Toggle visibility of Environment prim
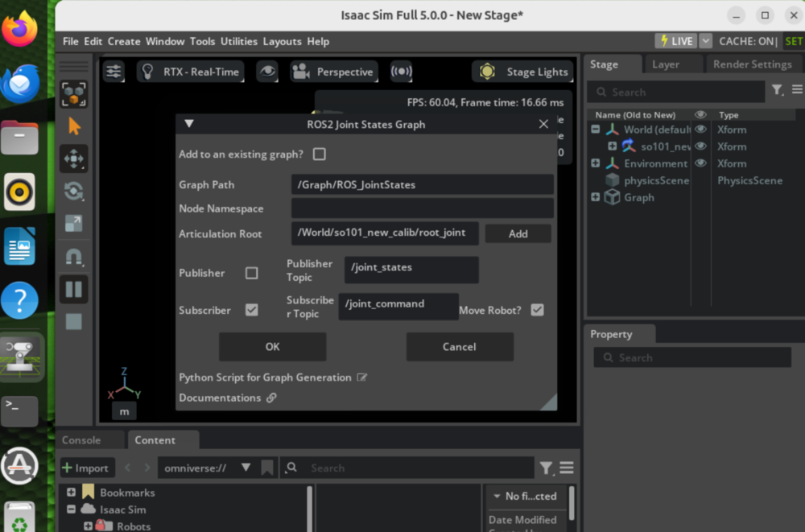The height and width of the screenshot is (532, 805). click(x=700, y=163)
